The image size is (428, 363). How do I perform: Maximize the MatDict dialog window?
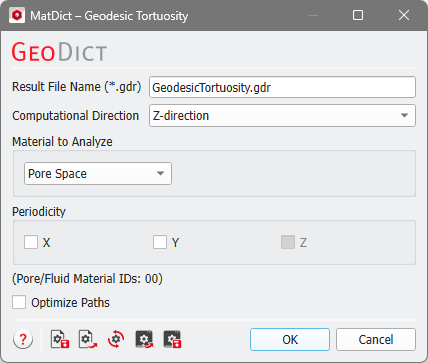coord(358,15)
